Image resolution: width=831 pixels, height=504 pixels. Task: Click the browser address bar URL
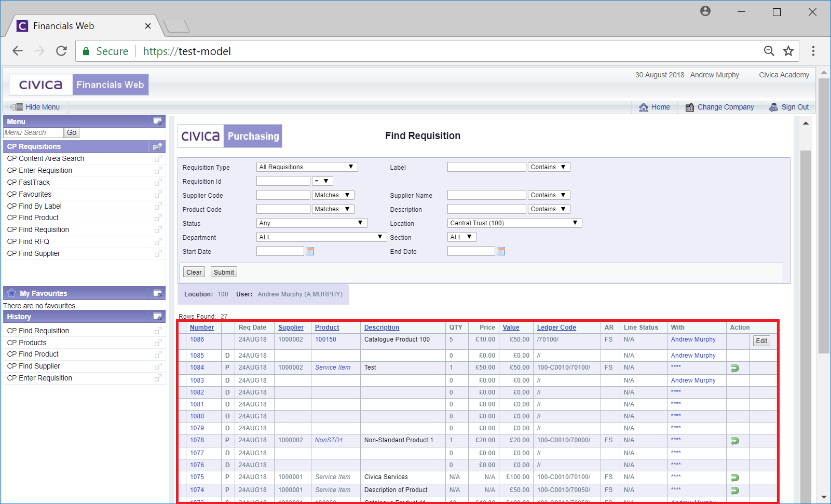[x=187, y=51]
